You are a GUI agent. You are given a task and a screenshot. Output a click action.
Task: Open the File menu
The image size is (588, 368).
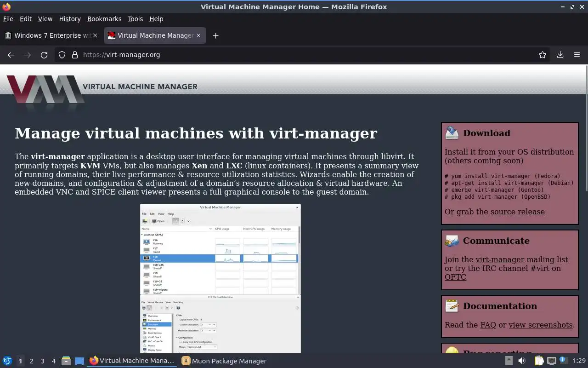tap(8, 19)
